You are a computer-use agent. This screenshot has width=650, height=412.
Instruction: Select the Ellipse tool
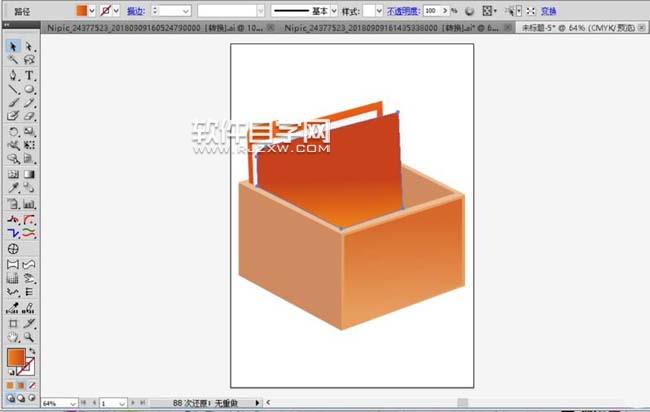pyautogui.click(x=29, y=89)
